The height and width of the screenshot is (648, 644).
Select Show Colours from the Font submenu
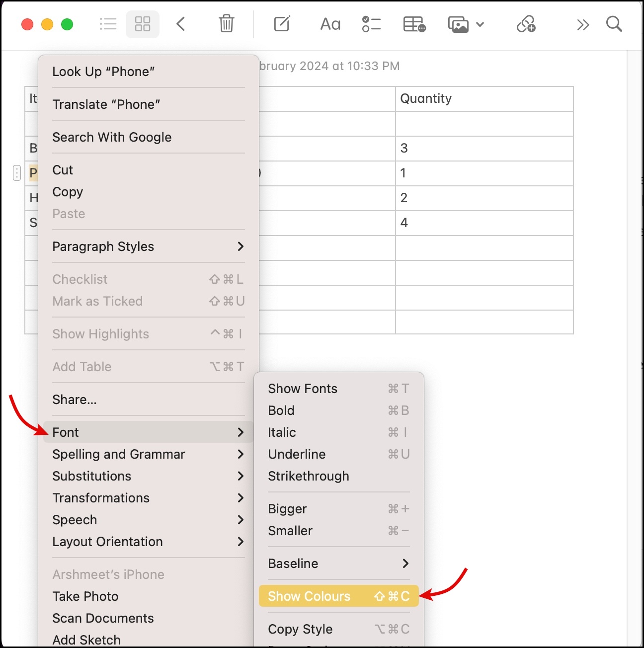[309, 596]
